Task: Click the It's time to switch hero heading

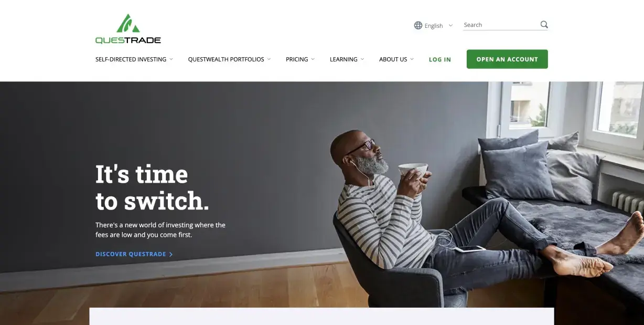Action: tap(152, 187)
